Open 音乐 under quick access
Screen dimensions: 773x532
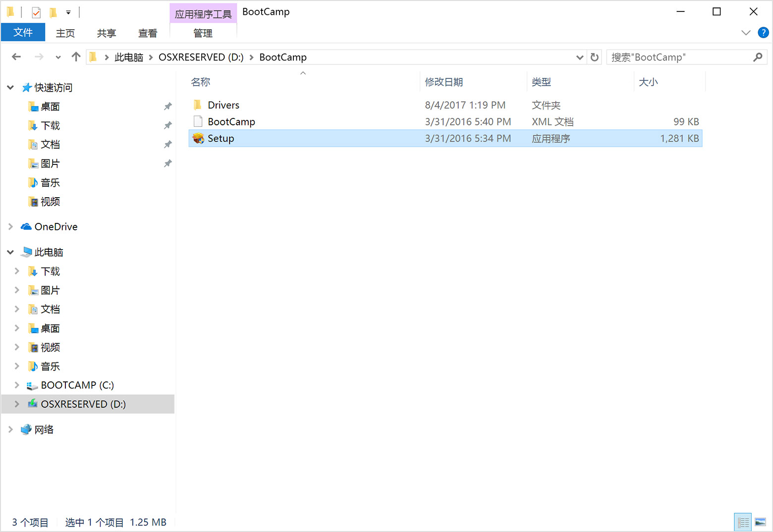(x=50, y=182)
